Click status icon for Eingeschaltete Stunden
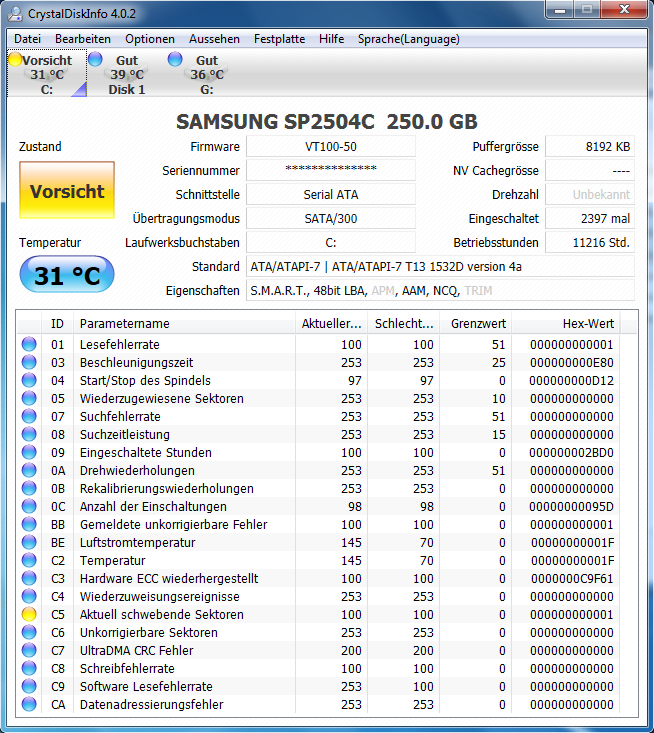Image resolution: width=654 pixels, height=733 pixels. [29, 452]
